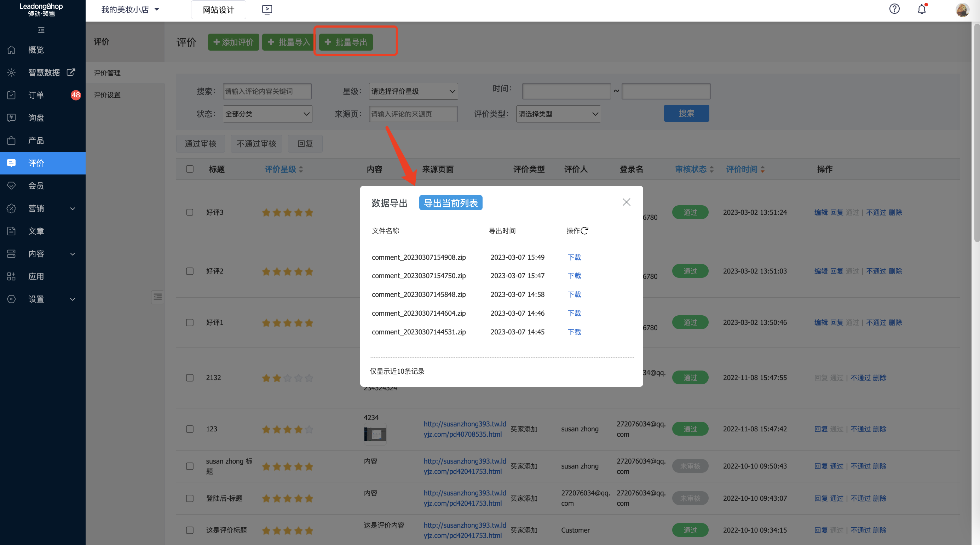Go to 订单 in the sidebar
The width and height of the screenshot is (980, 545).
pyautogui.click(x=36, y=95)
